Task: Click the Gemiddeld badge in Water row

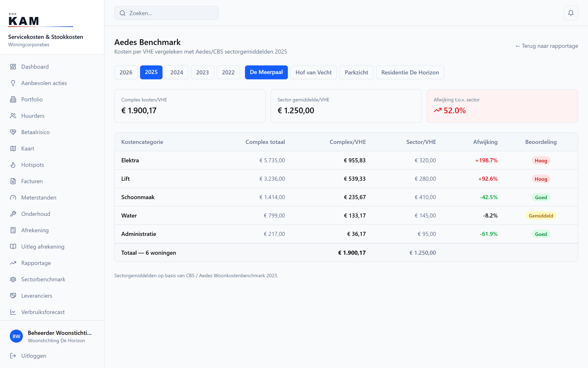Action: [x=541, y=216]
